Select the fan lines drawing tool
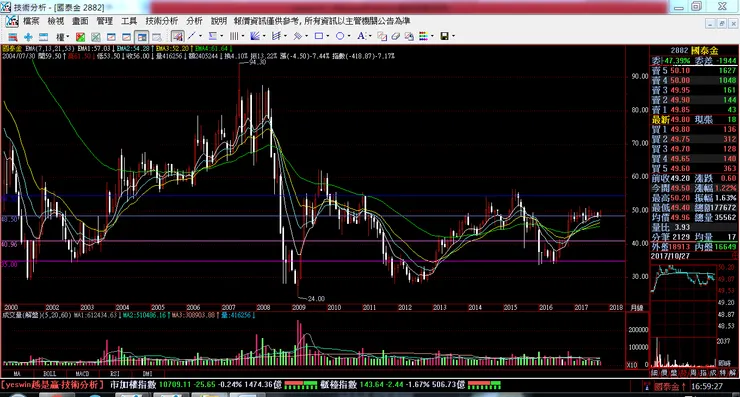 255,36
